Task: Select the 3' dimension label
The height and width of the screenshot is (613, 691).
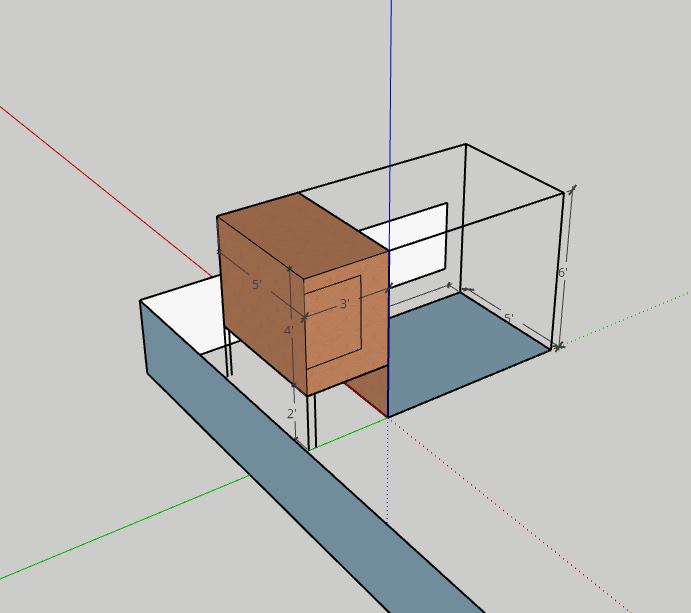Action: coord(344,304)
